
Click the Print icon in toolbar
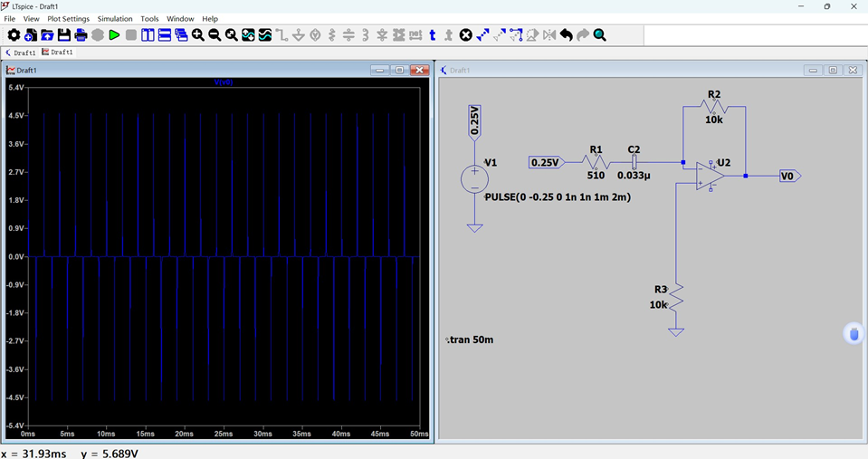click(x=81, y=35)
